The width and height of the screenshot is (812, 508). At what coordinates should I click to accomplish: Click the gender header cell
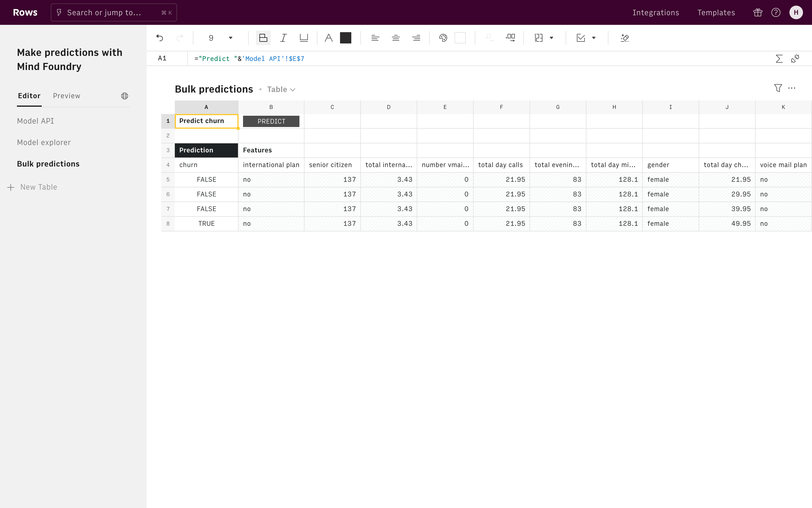tap(670, 165)
